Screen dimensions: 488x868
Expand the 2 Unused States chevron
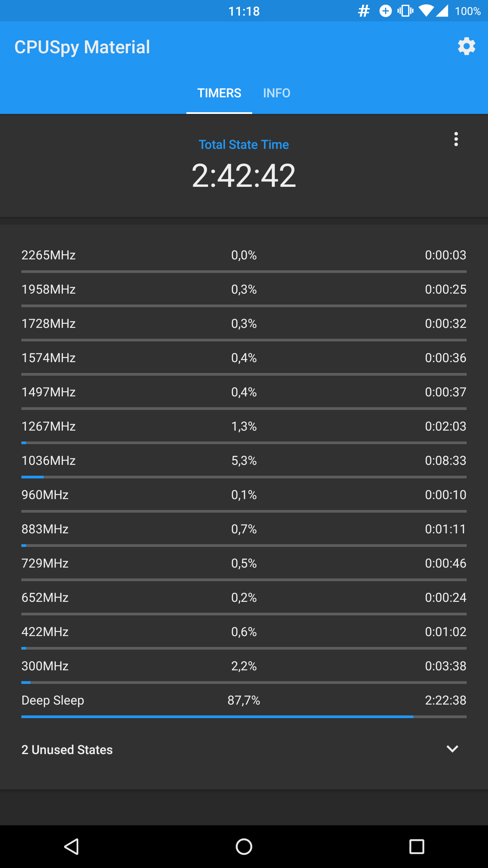[452, 749]
